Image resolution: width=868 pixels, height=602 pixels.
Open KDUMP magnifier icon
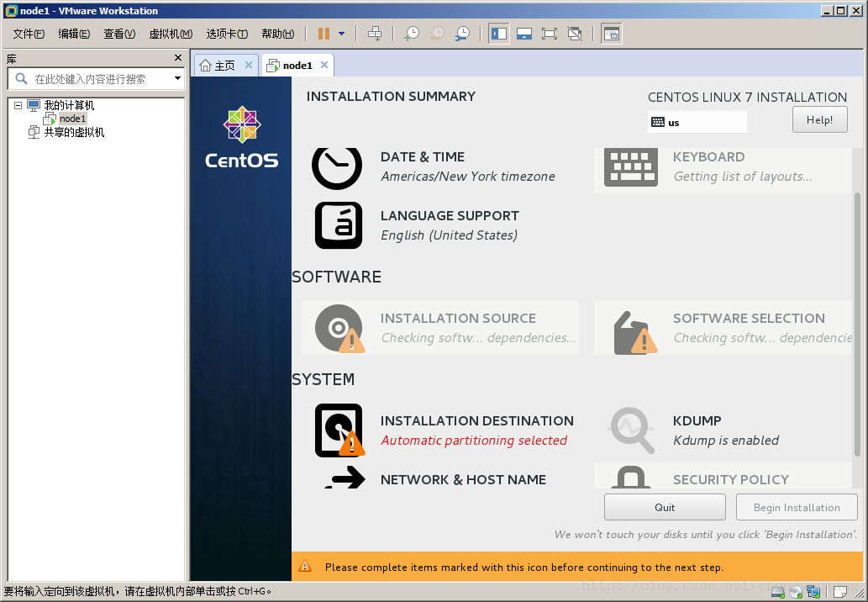pos(631,430)
